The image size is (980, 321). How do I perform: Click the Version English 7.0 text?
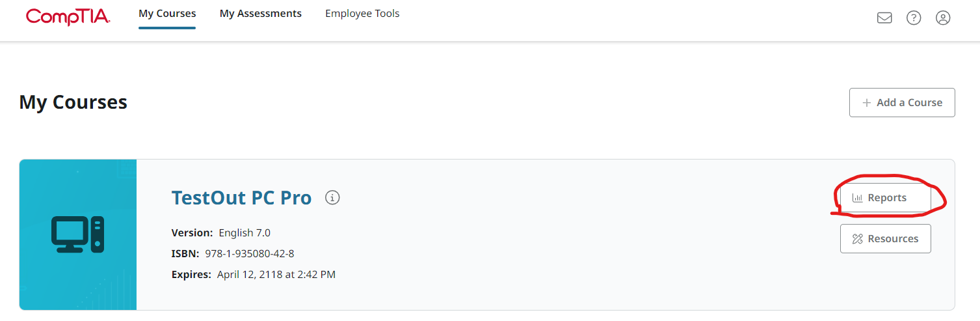point(245,233)
